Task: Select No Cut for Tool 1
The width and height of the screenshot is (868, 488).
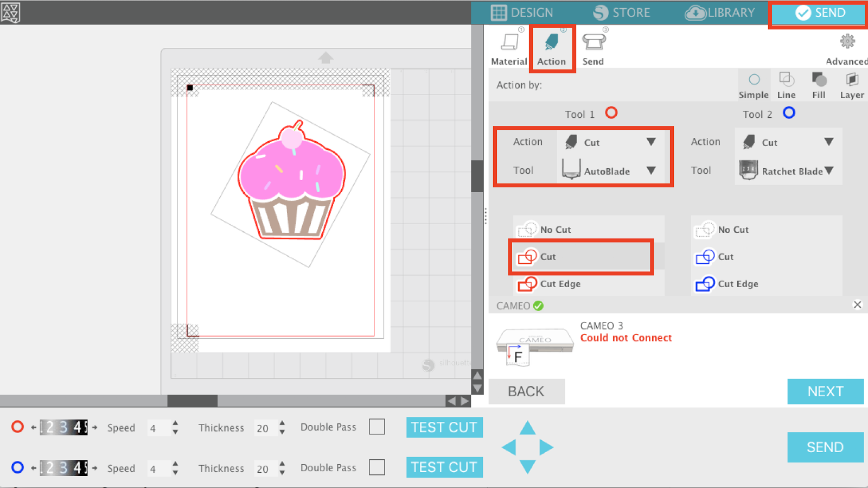Action: pos(590,229)
